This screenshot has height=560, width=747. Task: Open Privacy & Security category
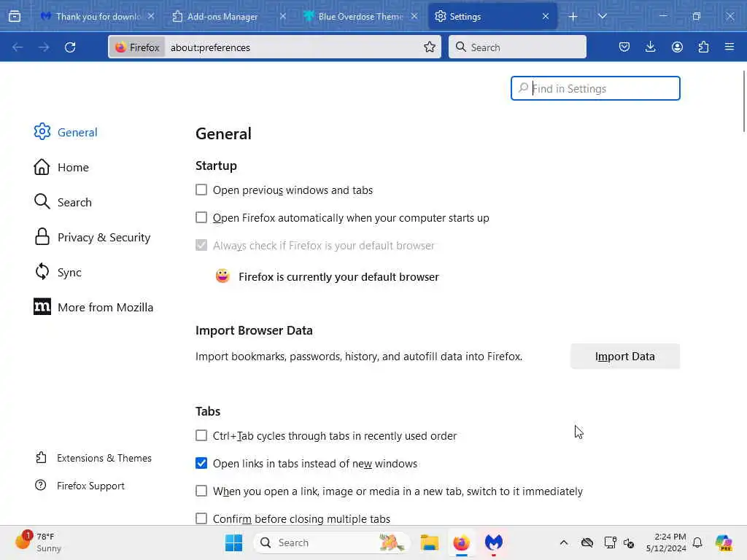pyautogui.click(x=93, y=237)
